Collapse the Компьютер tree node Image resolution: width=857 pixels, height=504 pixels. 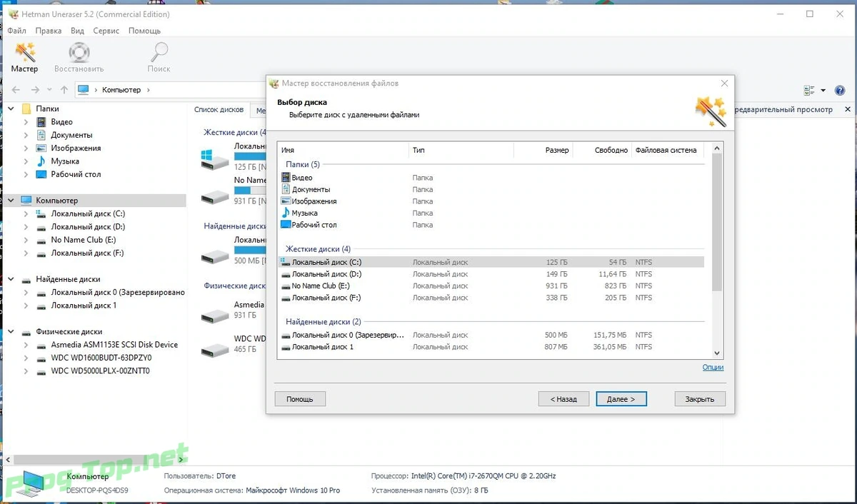[x=11, y=201]
